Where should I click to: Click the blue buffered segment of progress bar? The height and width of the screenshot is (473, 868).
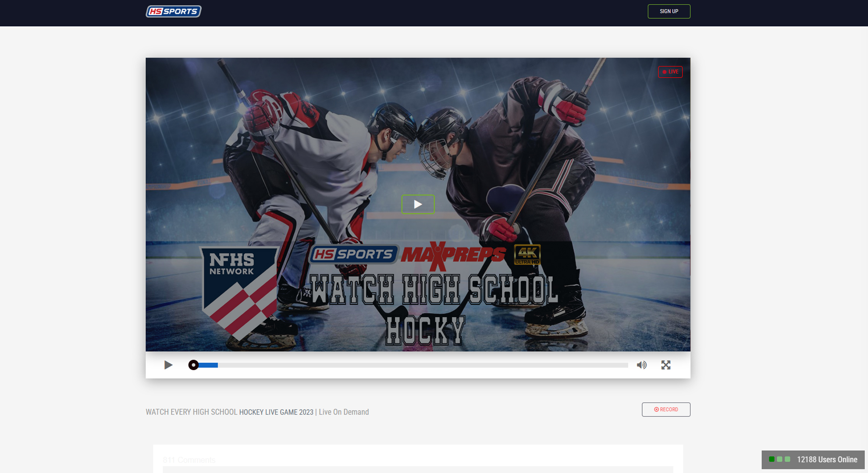(x=209, y=365)
